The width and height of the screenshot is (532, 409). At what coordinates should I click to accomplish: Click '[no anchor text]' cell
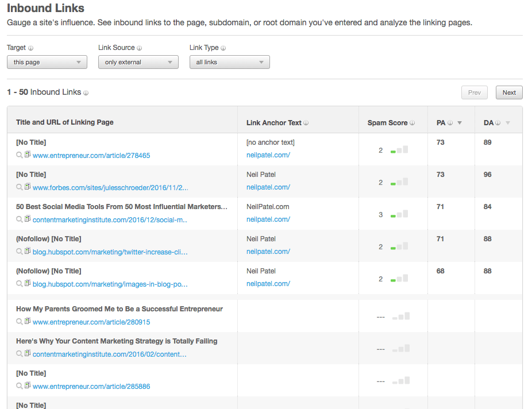click(271, 142)
